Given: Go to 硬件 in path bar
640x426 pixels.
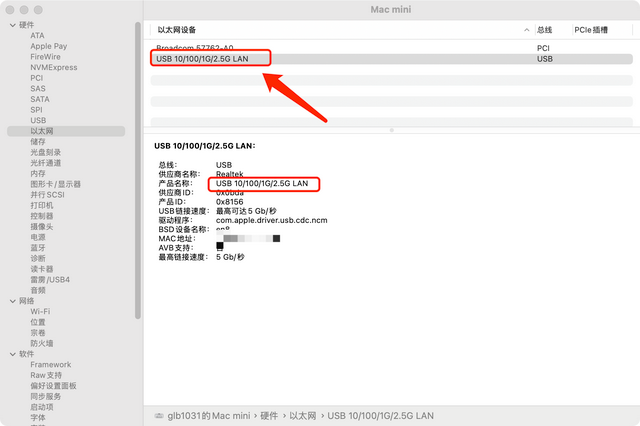Looking at the screenshot, I should (269, 416).
